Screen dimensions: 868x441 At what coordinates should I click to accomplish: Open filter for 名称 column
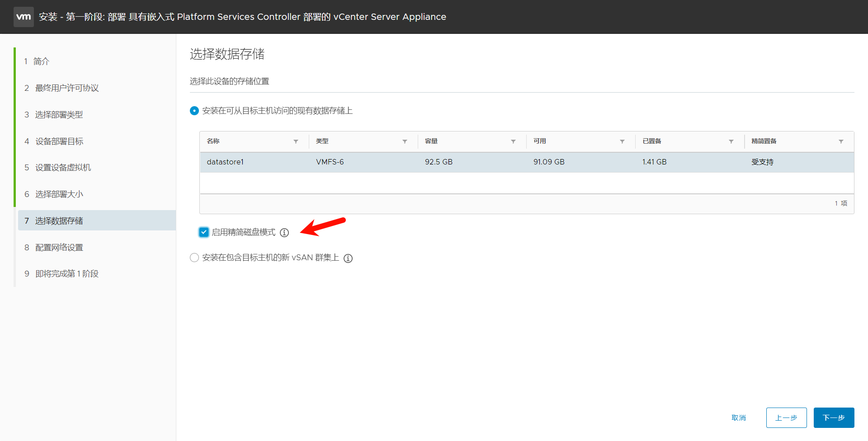pos(296,141)
